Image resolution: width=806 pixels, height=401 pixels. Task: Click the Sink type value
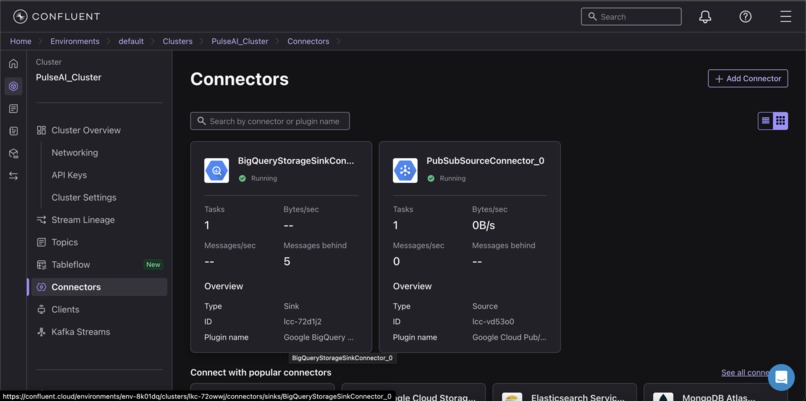291,306
